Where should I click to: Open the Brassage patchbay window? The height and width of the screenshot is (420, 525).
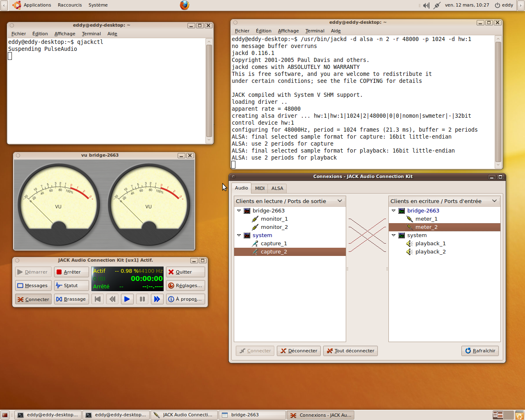point(71,299)
